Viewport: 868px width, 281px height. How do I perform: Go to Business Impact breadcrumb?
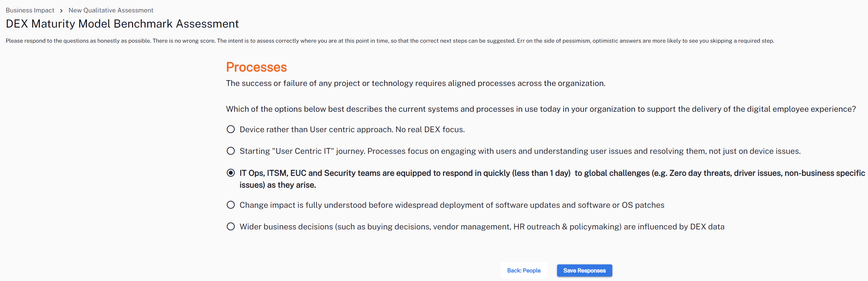pos(30,10)
